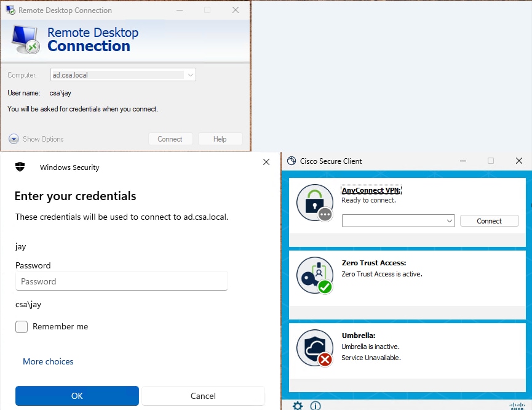Click the green check status on Zero Trust
Viewport: 532px width, 410px height.
pos(325,287)
